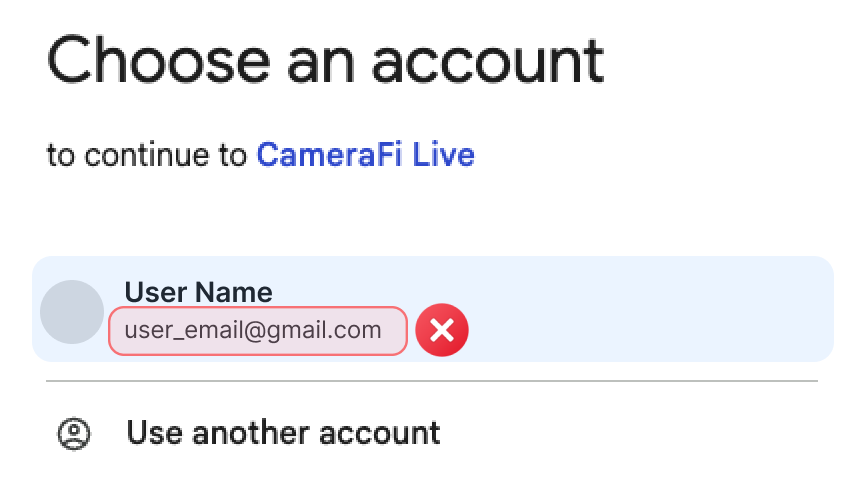866x478 pixels.
Task: Click the "to continue to" text
Action: (147, 157)
